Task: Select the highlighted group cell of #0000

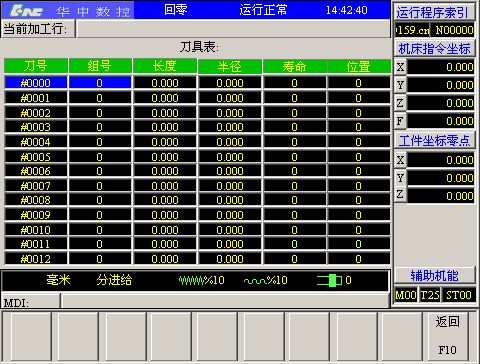Action: [100, 83]
